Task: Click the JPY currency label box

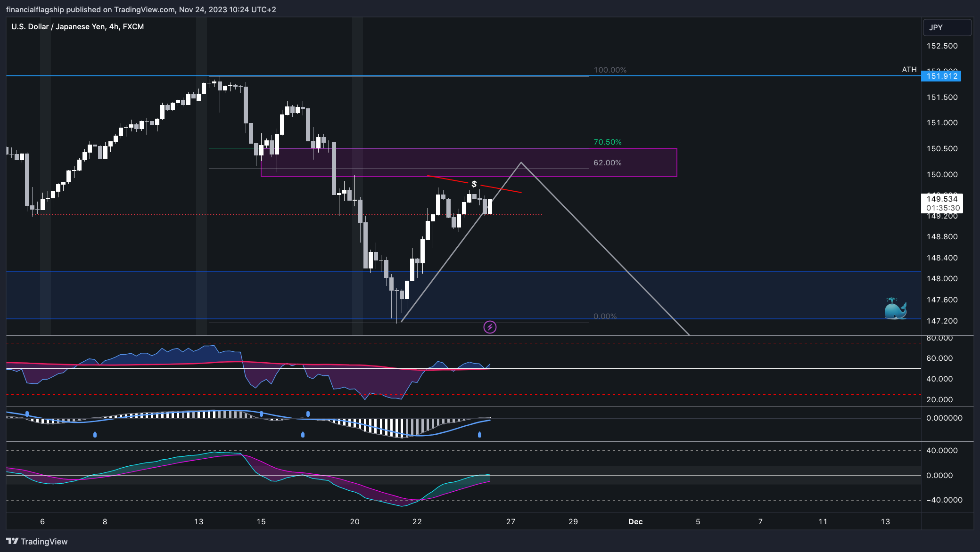Action: 947,27
